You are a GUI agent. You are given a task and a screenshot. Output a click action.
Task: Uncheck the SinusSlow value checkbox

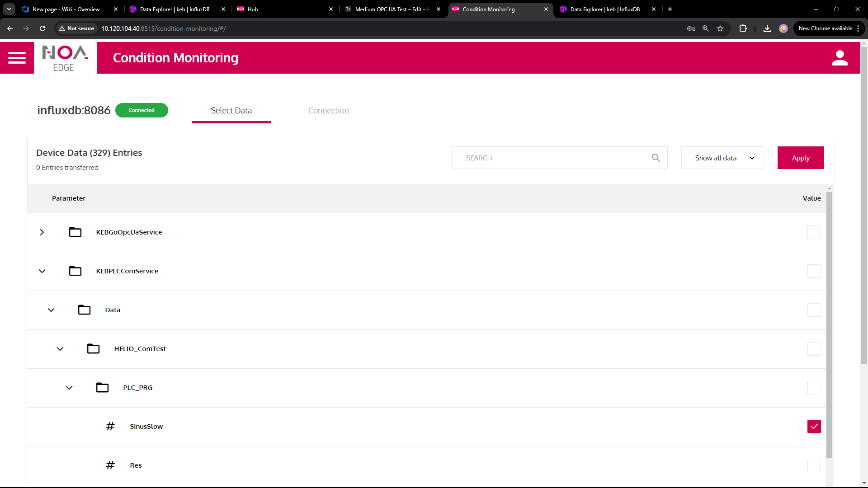pyautogui.click(x=814, y=427)
